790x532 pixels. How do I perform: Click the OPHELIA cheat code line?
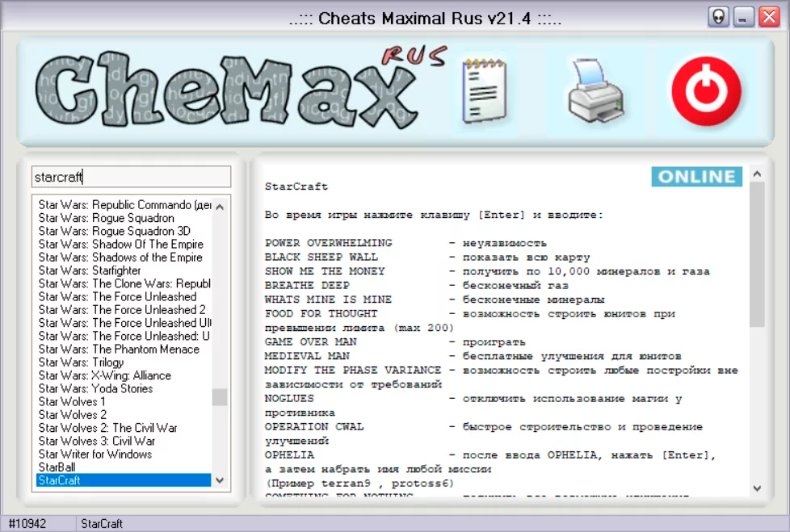pos(491,455)
